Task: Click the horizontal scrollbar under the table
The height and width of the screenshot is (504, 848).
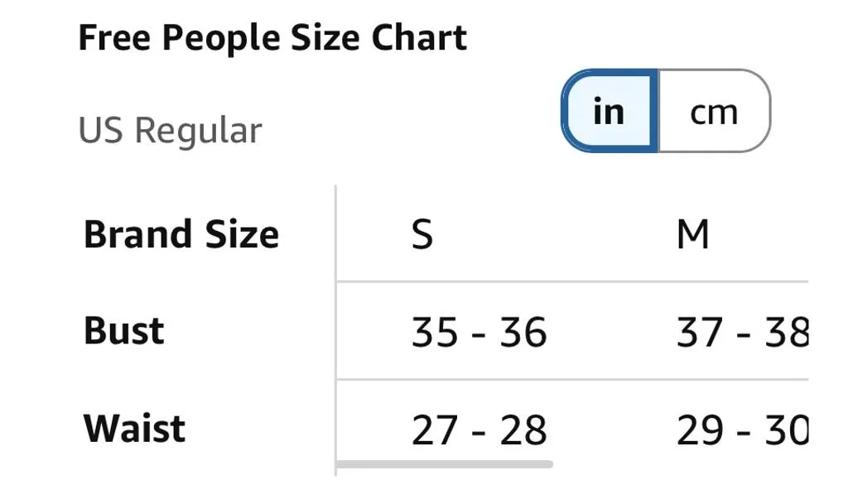Action: 444,464
